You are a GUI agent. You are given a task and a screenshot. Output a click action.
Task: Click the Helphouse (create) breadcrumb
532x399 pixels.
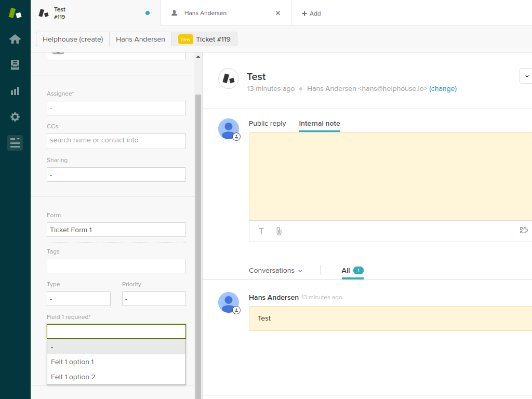73,39
